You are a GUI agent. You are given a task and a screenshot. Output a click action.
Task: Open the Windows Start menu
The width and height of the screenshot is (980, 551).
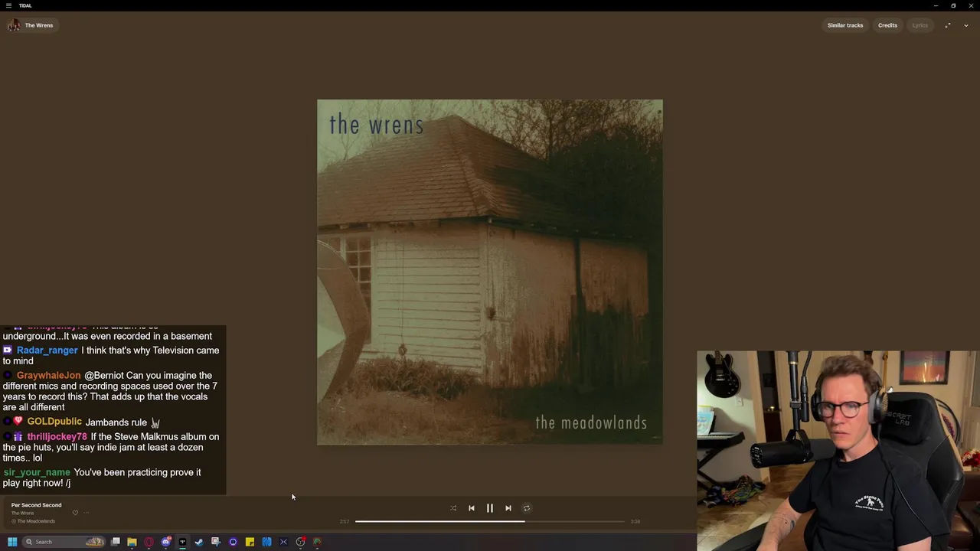point(12,542)
